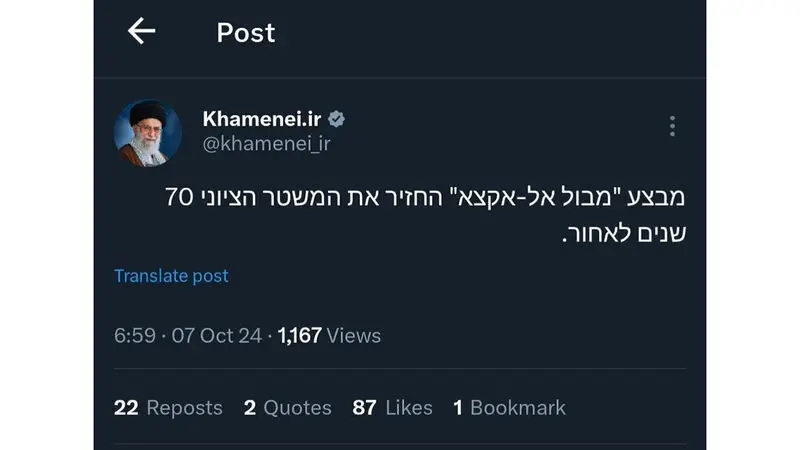Viewport: 800px width, 450px height.
Task: Click the Khamenei.ir display name
Action: 262,119
